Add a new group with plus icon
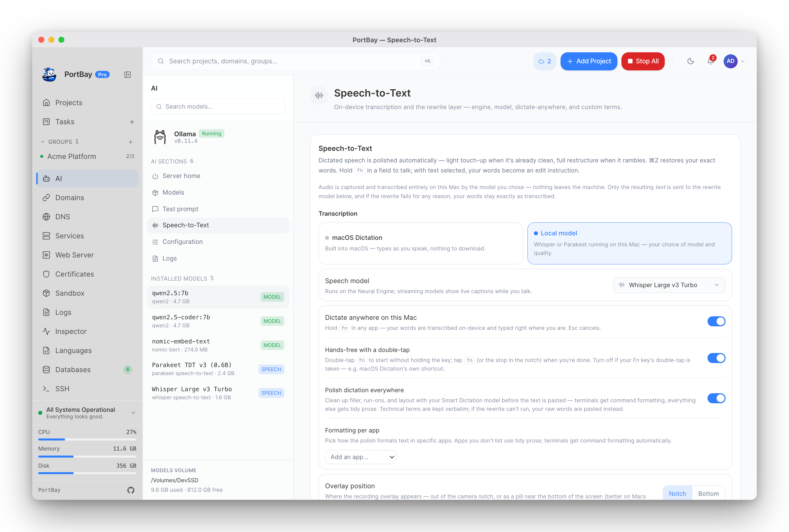 tap(130, 142)
